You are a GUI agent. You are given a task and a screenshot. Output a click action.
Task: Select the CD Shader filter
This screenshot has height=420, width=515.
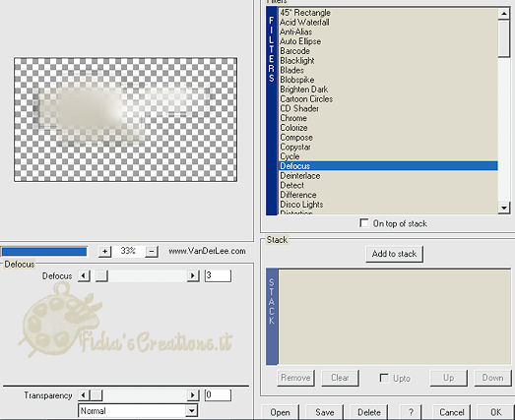pyautogui.click(x=388, y=108)
